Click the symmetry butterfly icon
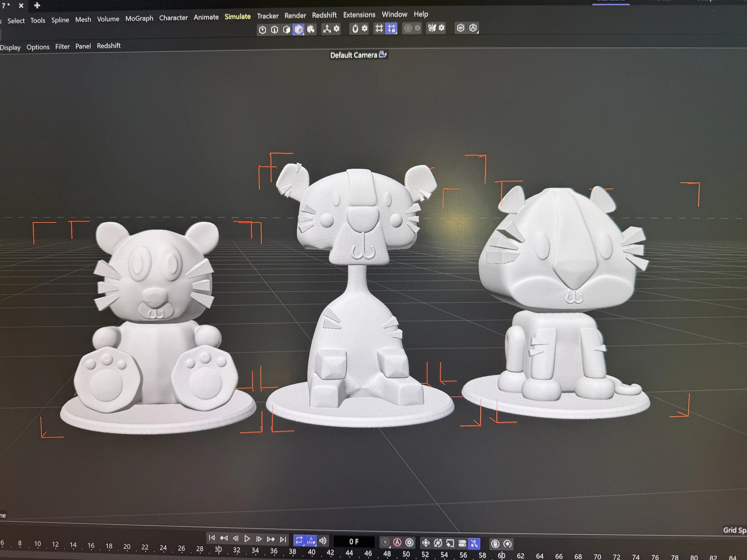The image size is (747, 560). (432, 28)
